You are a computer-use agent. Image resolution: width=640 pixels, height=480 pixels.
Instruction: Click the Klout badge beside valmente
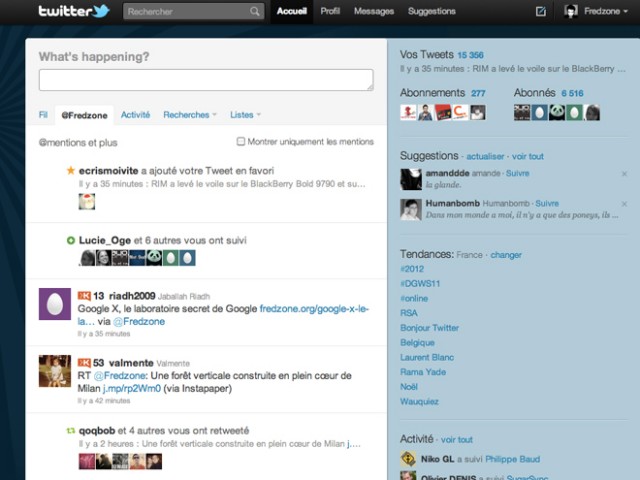(84, 363)
